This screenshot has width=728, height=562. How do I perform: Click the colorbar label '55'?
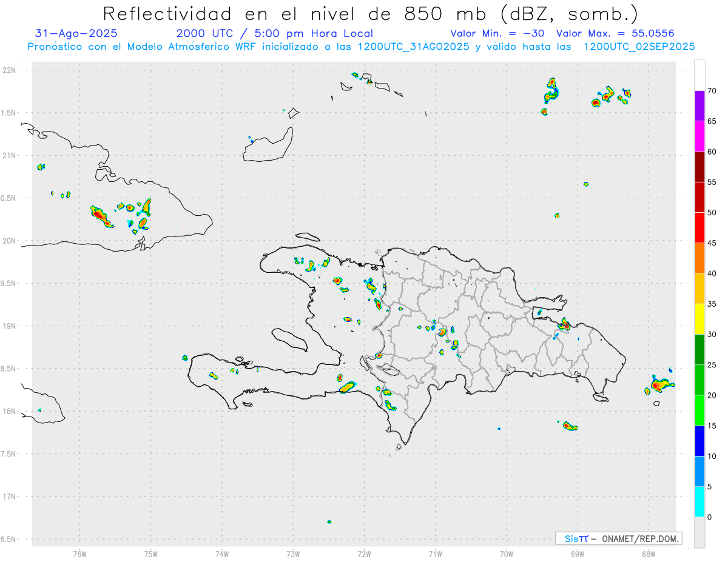click(712, 182)
